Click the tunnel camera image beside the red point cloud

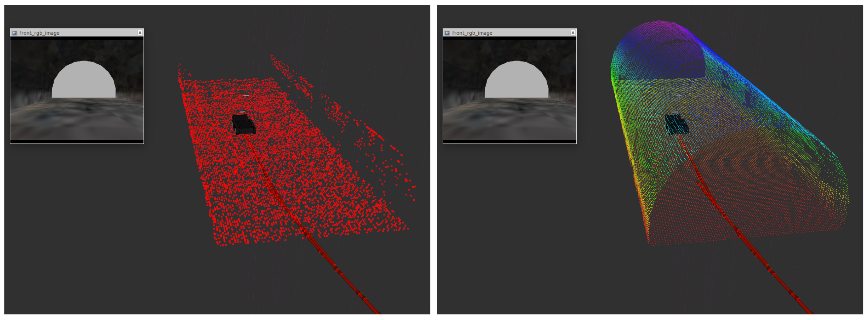tap(77, 90)
